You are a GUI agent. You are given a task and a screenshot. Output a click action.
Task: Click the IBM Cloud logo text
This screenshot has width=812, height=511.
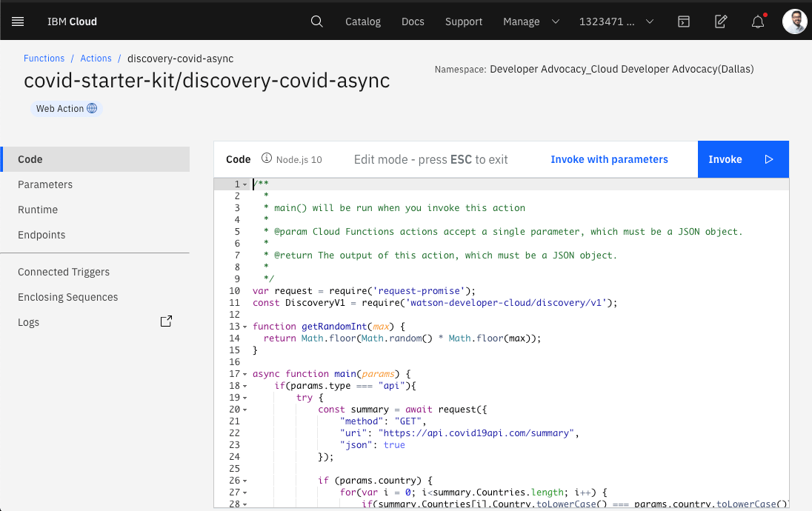point(72,21)
